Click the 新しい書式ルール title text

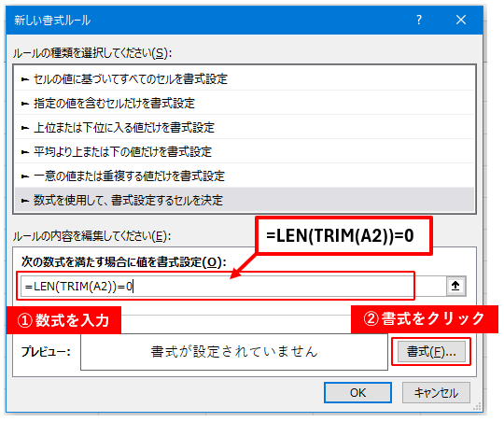click(52, 21)
